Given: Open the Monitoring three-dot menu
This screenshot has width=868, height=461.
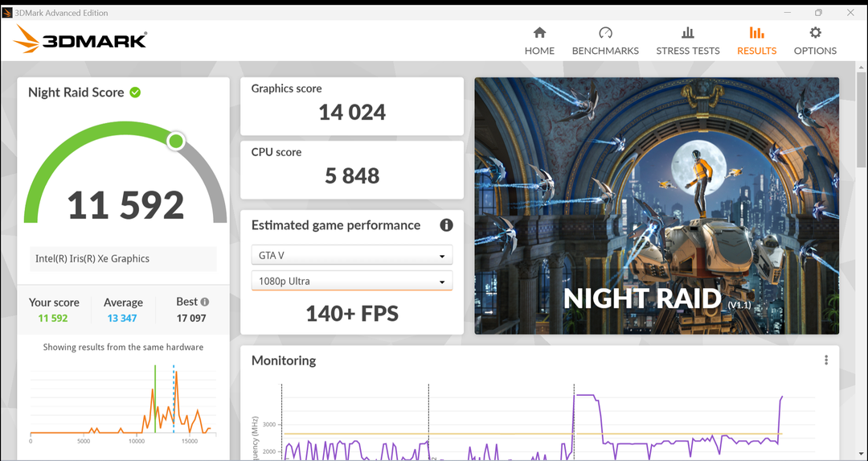Looking at the screenshot, I should (825, 360).
